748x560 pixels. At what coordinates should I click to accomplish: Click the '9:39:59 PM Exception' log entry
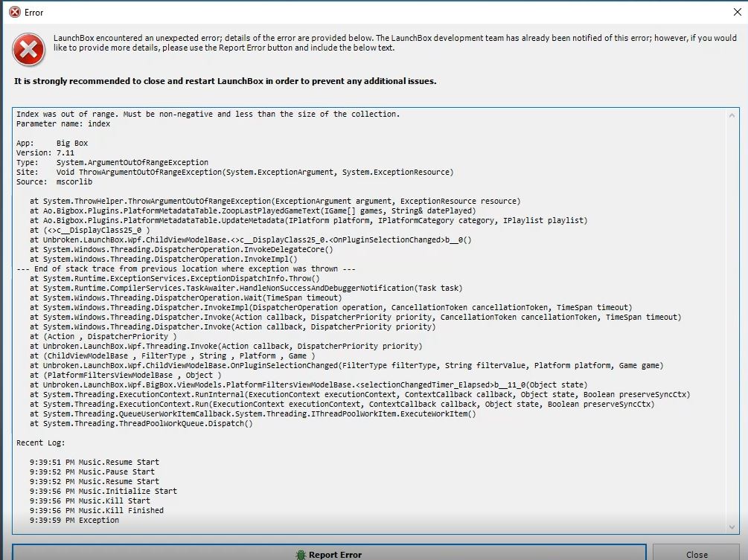tap(74, 520)
